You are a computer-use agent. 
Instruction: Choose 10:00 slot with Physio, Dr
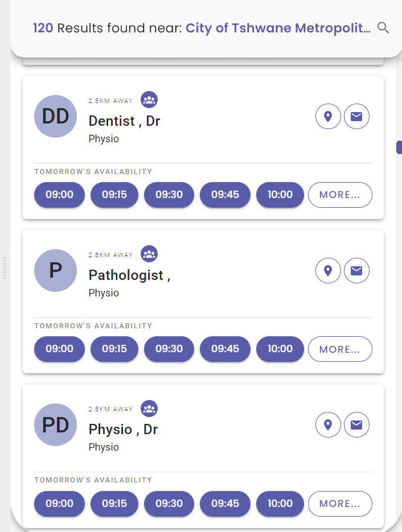click(280, 504)
